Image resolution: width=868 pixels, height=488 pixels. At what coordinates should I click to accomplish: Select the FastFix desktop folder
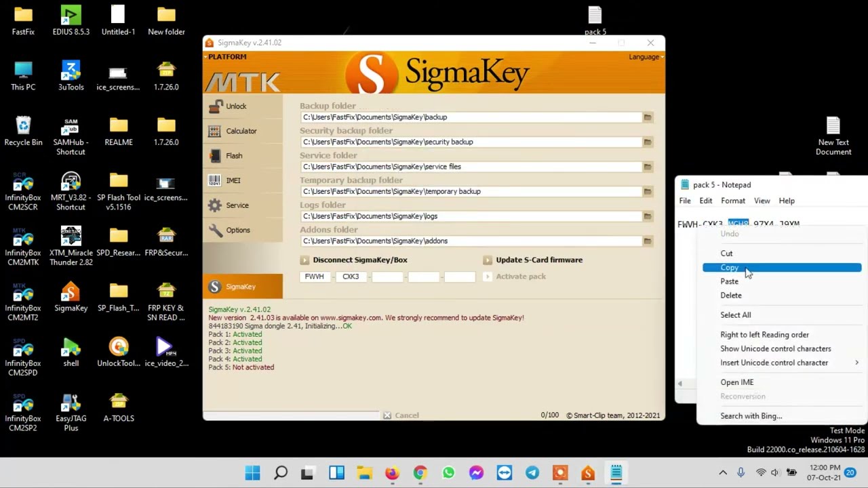click(23, 20)
